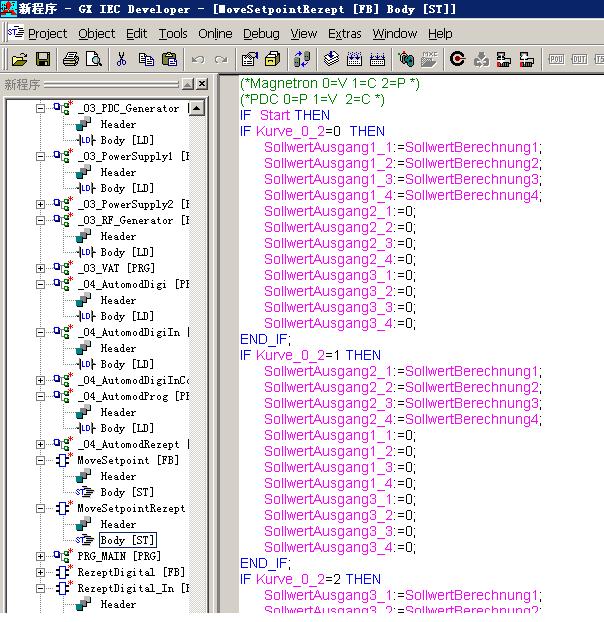Click the Save diskette icon in toolbar
604x622 pixels.
[x=43, y=60]
